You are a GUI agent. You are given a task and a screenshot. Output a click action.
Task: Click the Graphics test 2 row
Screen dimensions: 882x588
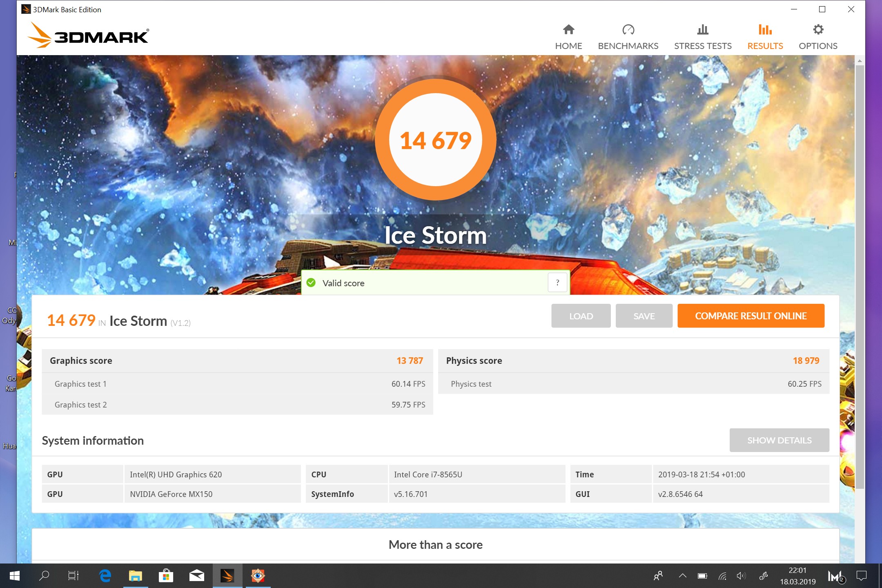(x=237, y=405)
